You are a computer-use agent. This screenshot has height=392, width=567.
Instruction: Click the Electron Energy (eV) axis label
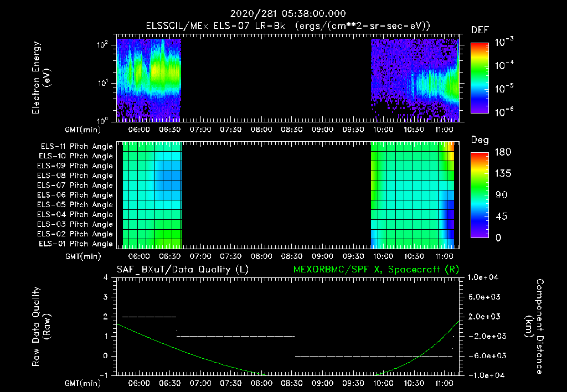click(41, 78)
